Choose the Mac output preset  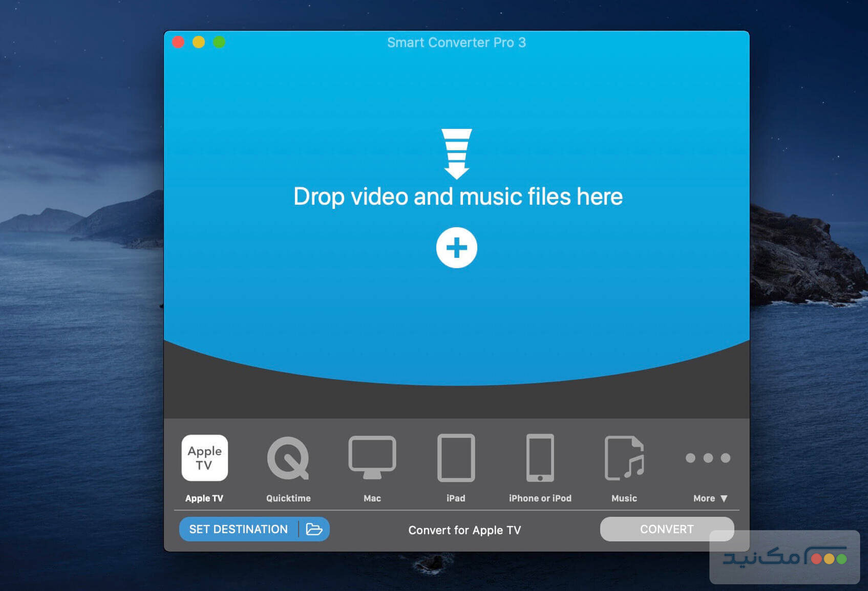(x=372, y=458)
